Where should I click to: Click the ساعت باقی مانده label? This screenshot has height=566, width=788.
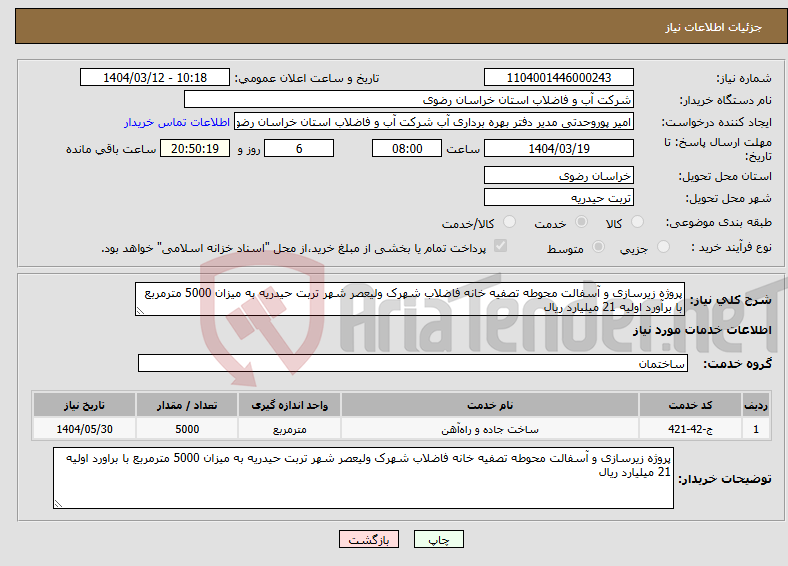(111, 149)
